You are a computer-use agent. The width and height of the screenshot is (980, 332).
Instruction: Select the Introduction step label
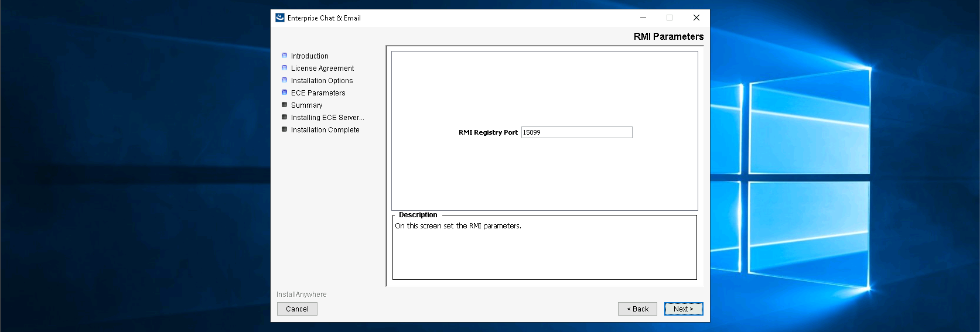(309, 56)
